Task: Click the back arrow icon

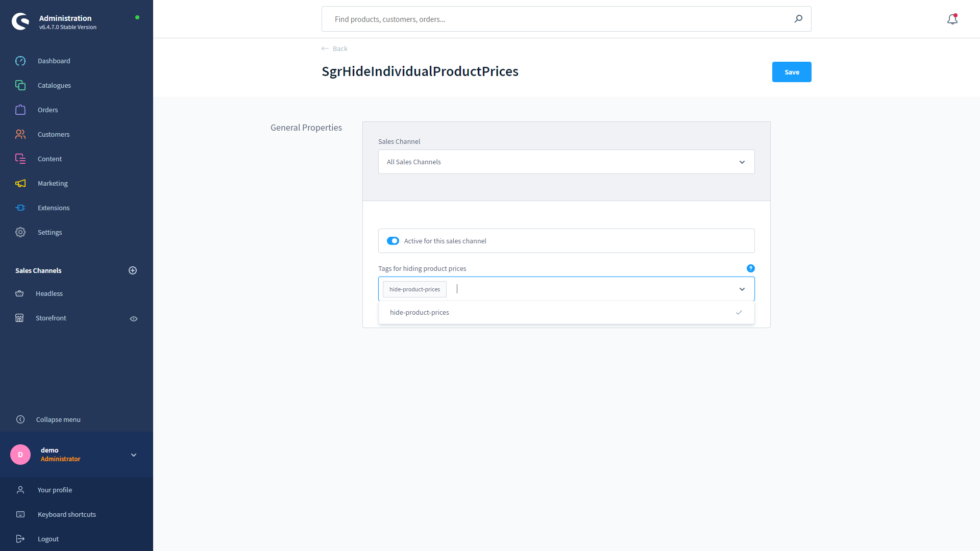Action: (x=325, y=48)
